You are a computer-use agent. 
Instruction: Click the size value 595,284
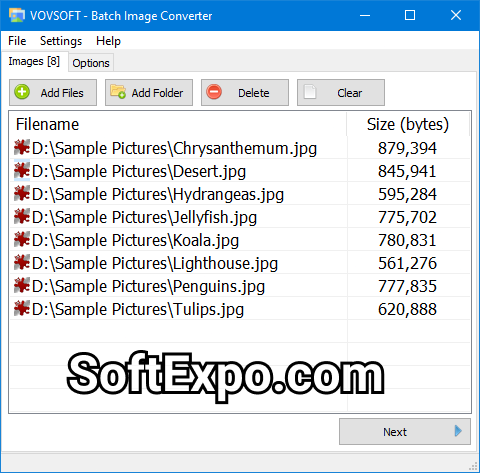(x=407, y=194)
